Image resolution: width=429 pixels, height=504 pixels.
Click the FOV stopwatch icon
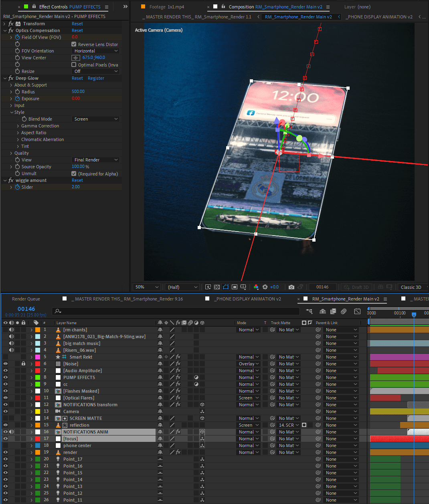tap(17, 37)
